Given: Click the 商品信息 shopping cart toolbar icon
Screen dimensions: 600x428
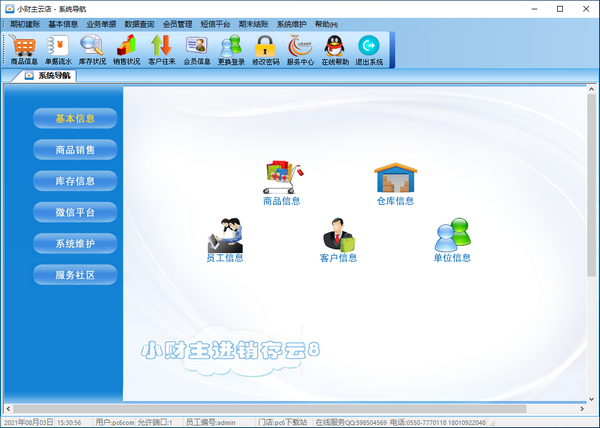Looking at the screenshot, I should click(24, 48).
